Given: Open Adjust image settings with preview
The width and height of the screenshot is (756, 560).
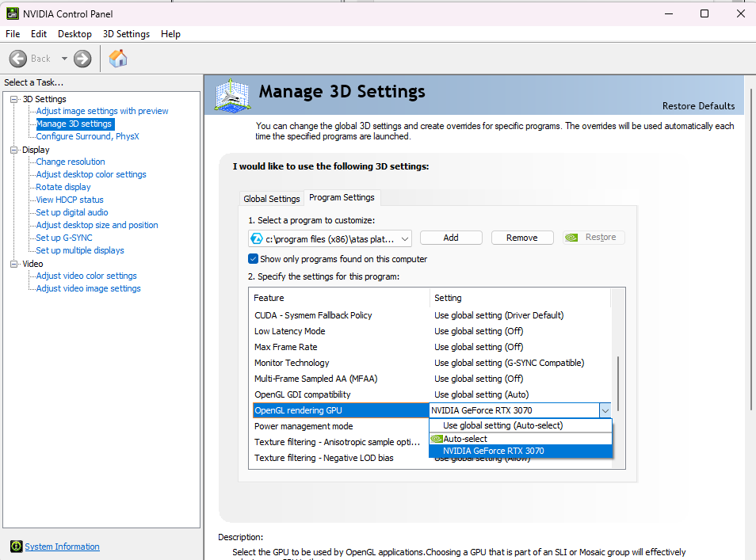Looking at the screenshot, I should (x=102, y=111).
